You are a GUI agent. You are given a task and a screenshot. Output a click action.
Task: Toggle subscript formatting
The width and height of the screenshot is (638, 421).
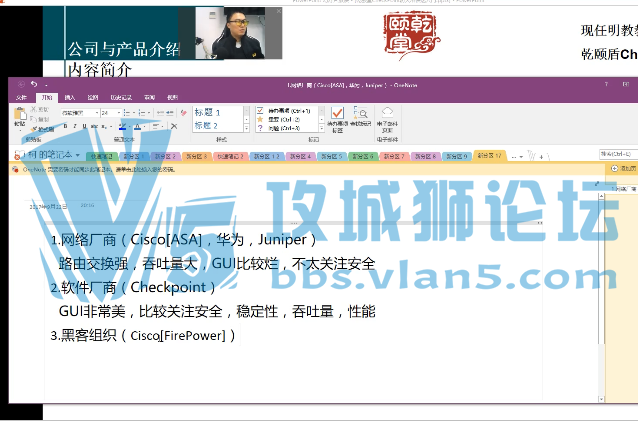coord(104,127)
